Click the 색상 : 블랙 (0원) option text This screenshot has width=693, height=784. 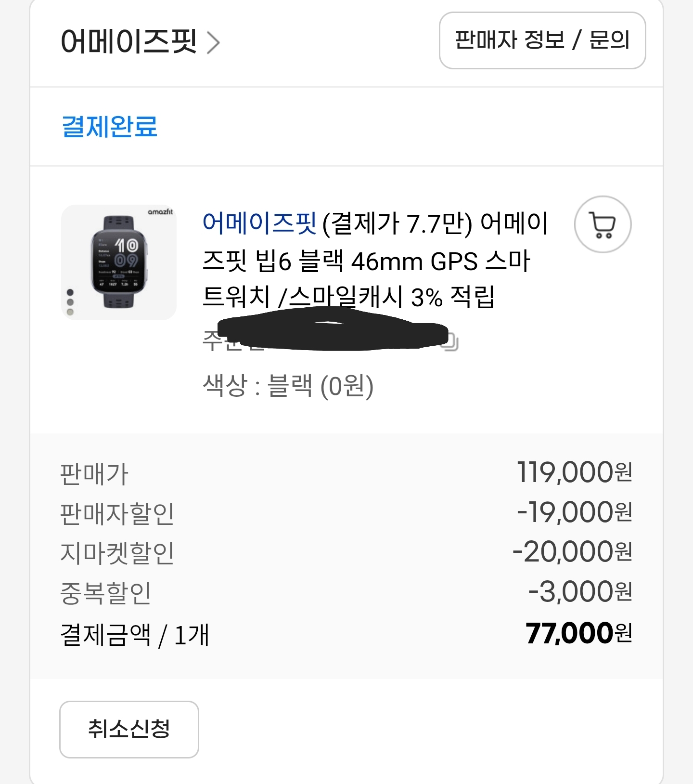tap(288, 386)
